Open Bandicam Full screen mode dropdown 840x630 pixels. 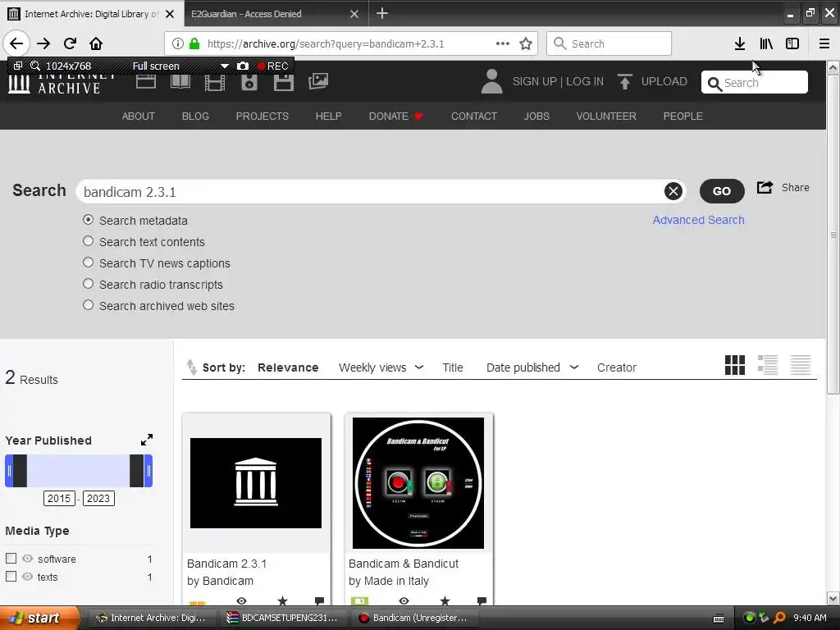225,66
